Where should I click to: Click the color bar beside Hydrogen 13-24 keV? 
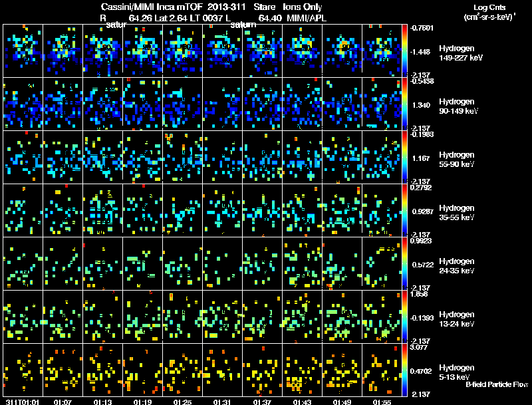(x=404, y=317)
